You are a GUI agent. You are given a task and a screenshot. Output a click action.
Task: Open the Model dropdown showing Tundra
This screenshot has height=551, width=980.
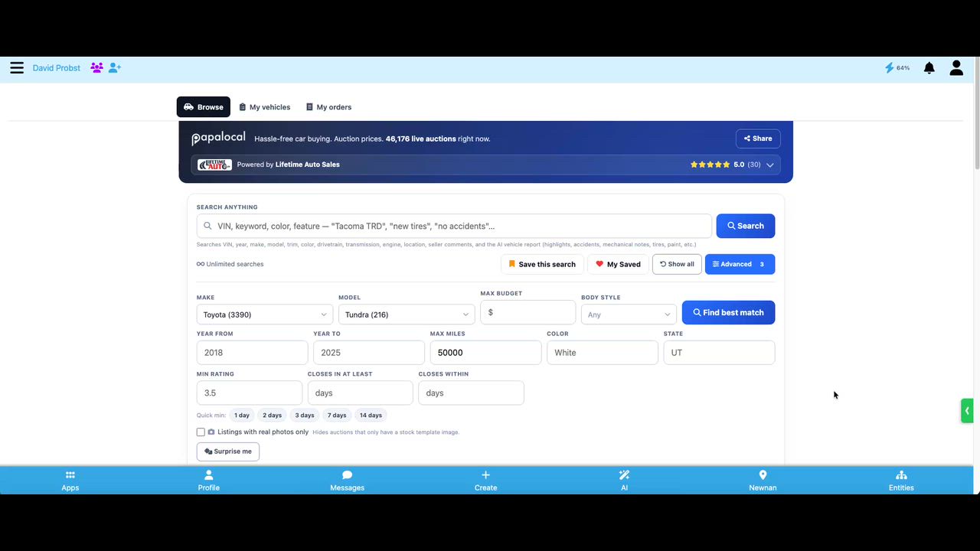(x=407, y=315)
